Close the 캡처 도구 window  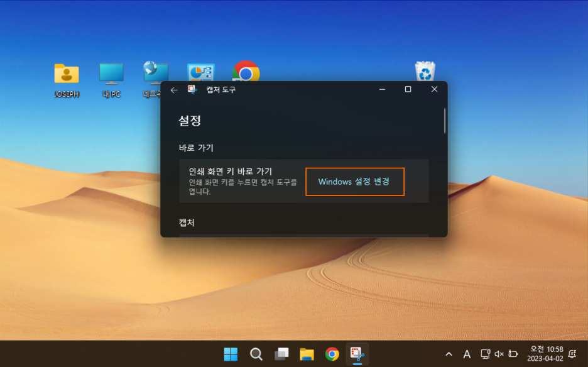pyautogui.click(x=434, y=89)
